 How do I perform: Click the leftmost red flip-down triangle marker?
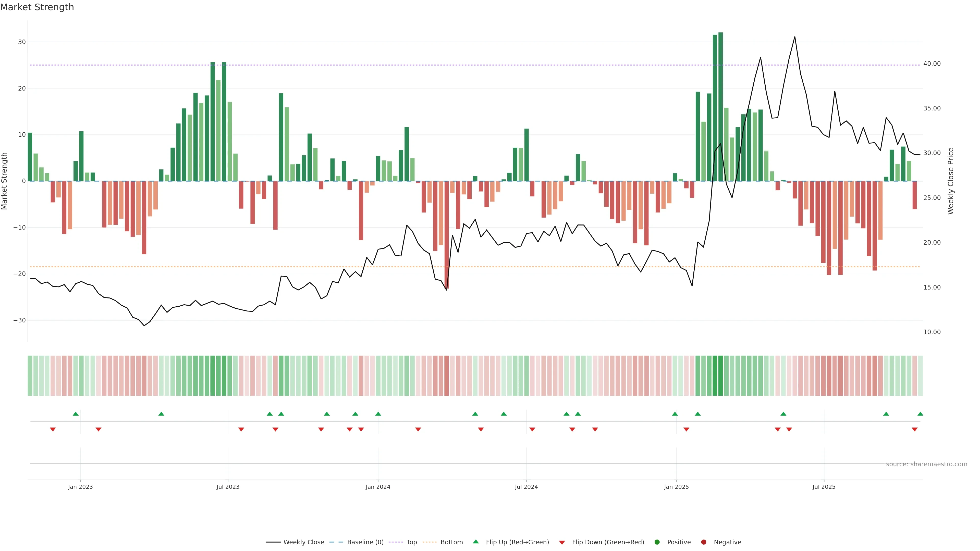pos(53,429)
